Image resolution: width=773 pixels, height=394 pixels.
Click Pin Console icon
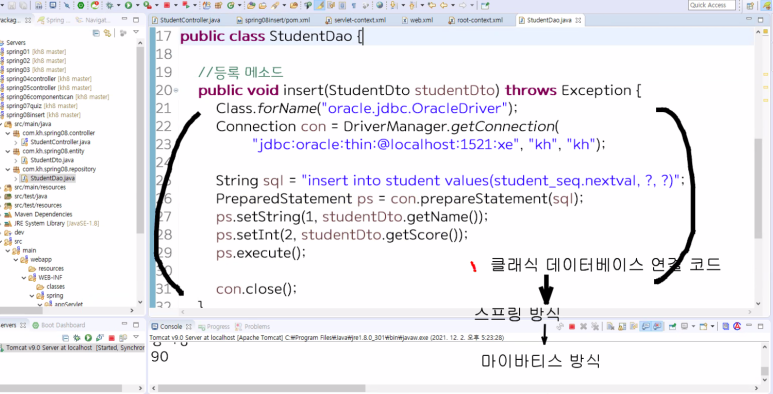point(672,326)
